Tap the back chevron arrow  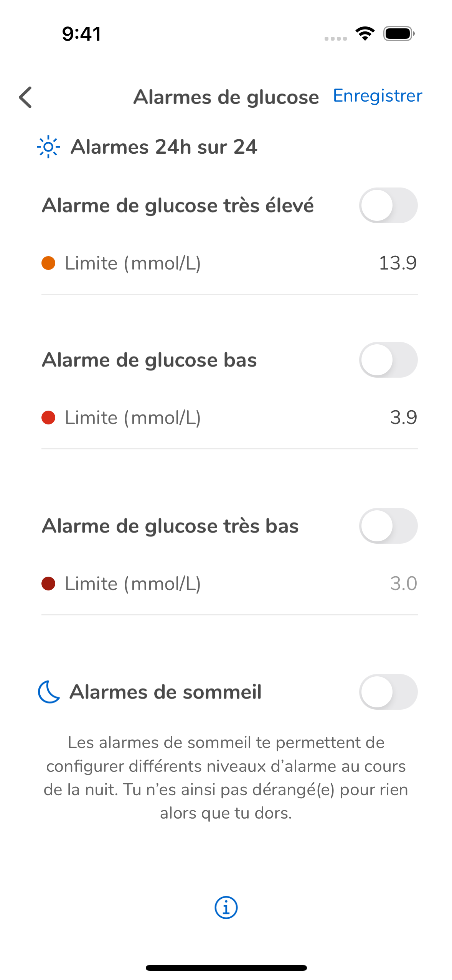[x=25, y=97]
